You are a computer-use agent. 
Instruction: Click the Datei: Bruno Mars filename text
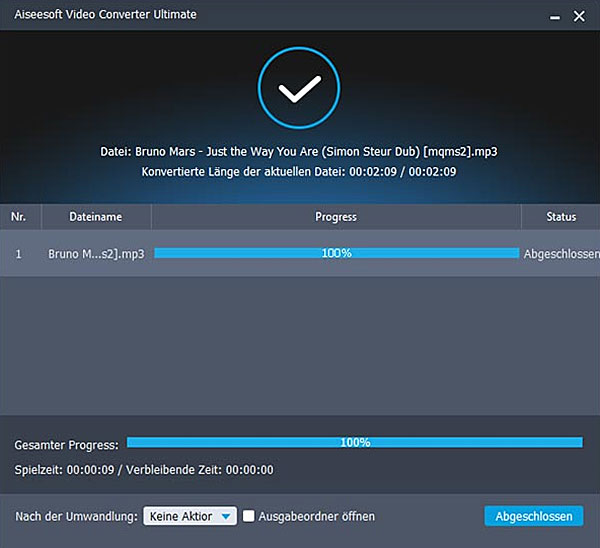click(299, 151)
